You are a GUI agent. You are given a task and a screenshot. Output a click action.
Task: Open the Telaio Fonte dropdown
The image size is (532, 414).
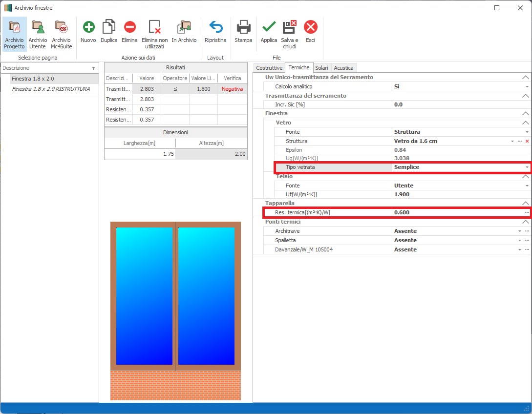[x=527, y=186]
